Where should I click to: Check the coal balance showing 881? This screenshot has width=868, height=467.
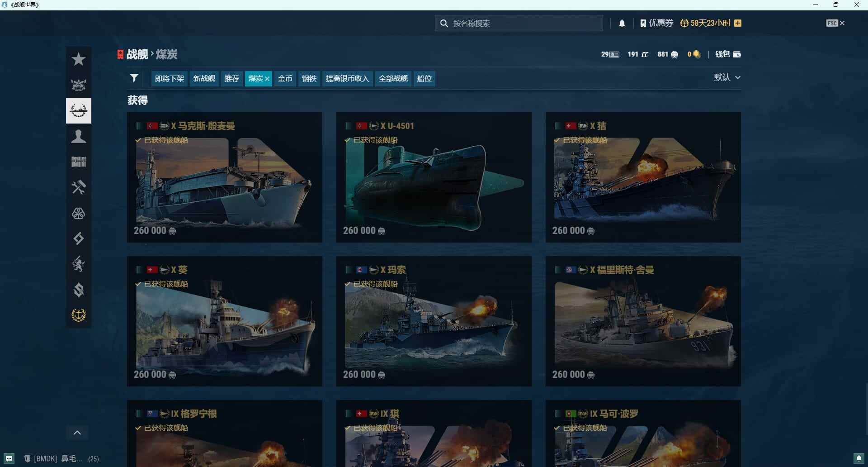668,54
